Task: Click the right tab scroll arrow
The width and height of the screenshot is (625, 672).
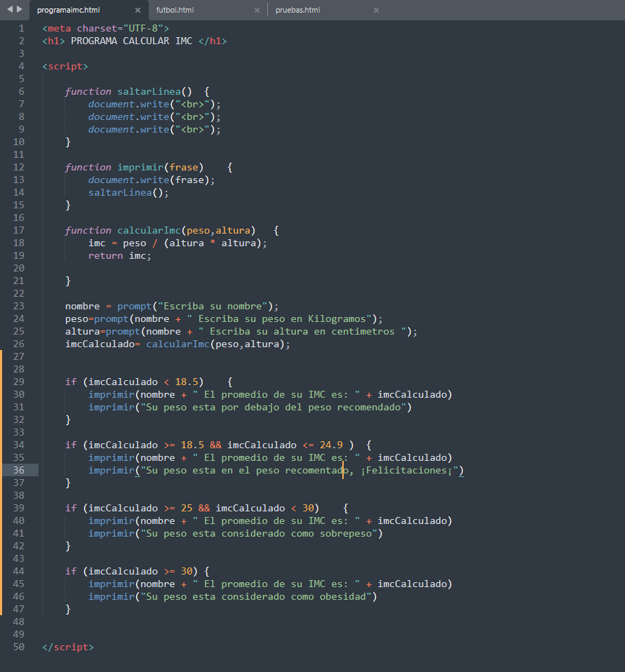Action: 20,9
